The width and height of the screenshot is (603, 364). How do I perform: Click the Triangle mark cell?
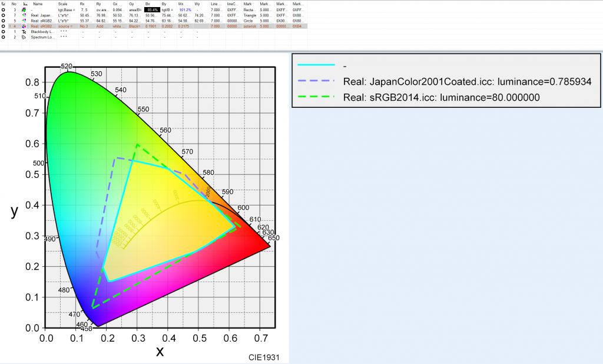pyautogui.click(x=250, y=15)
